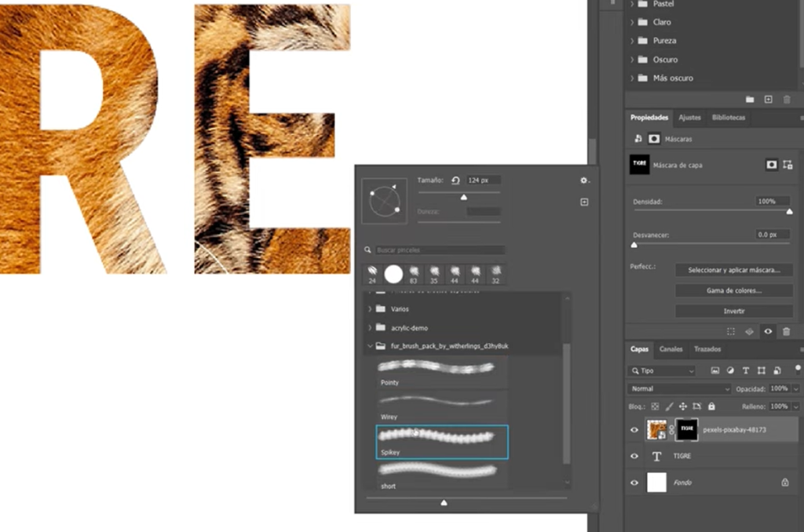Filter layers by type using the T icon
Viewport: 804px width, 532px height.
tap(746, 370)
